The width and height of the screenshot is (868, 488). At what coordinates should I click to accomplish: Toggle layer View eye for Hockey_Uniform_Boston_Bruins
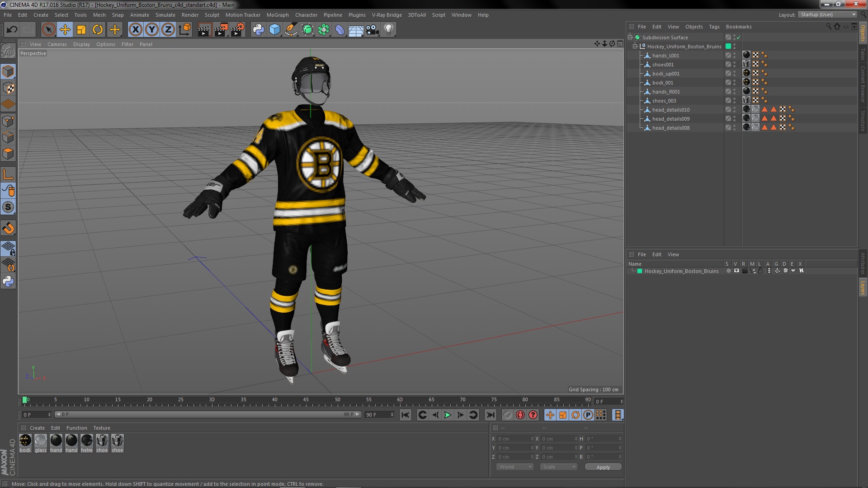(x=736, y=271)
